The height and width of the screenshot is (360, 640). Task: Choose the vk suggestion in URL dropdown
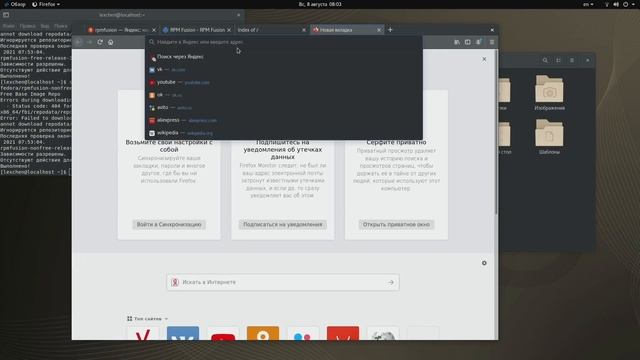coord(284,70)
